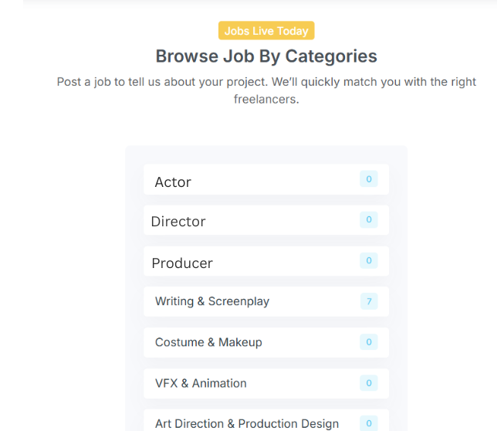Click the 'Post a job' description line
Screen dimensions: 504x431
click(x=266, y=82)
